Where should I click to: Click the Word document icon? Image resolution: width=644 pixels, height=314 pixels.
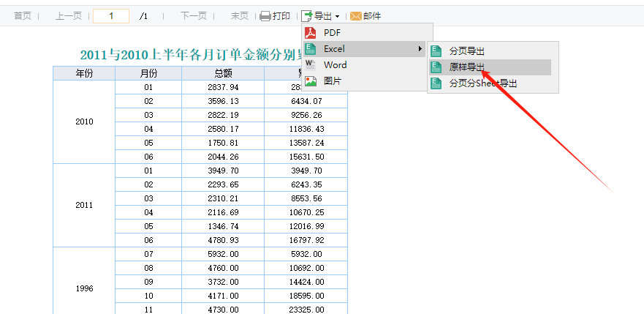(x=311, y=65)
